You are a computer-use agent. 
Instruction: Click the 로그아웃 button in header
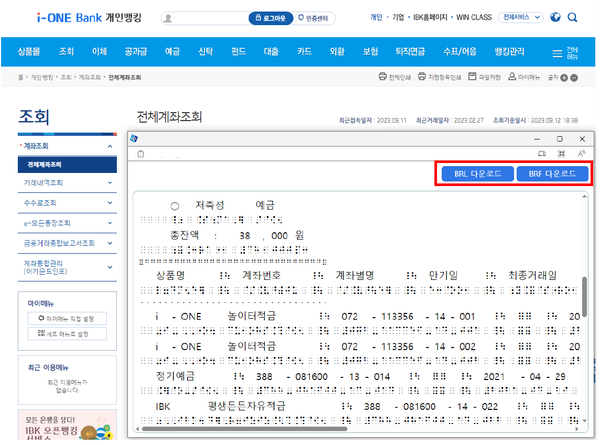tap(270, 18)
